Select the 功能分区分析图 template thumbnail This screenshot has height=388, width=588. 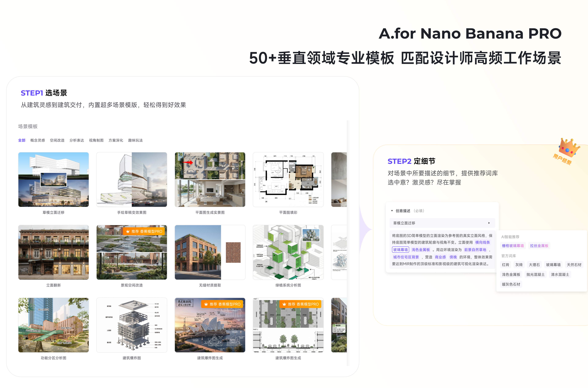pyautogui.click(x=53, y=325)
